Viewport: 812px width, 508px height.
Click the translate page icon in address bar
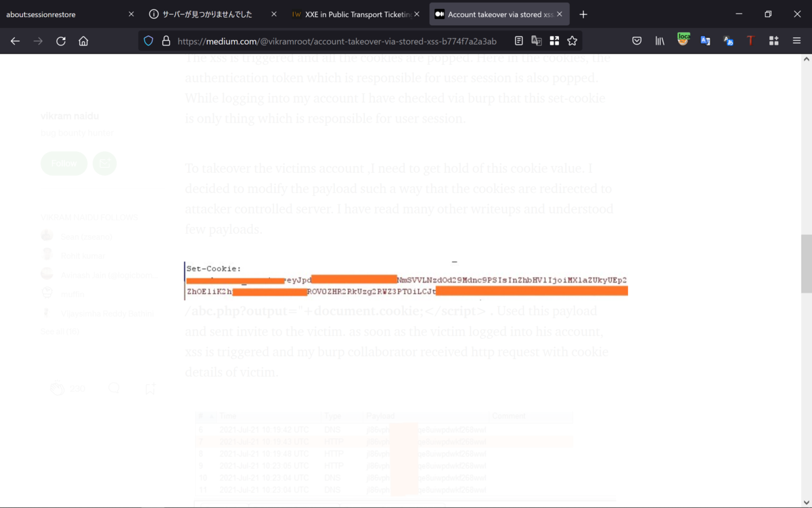click(x=537, y=41)
